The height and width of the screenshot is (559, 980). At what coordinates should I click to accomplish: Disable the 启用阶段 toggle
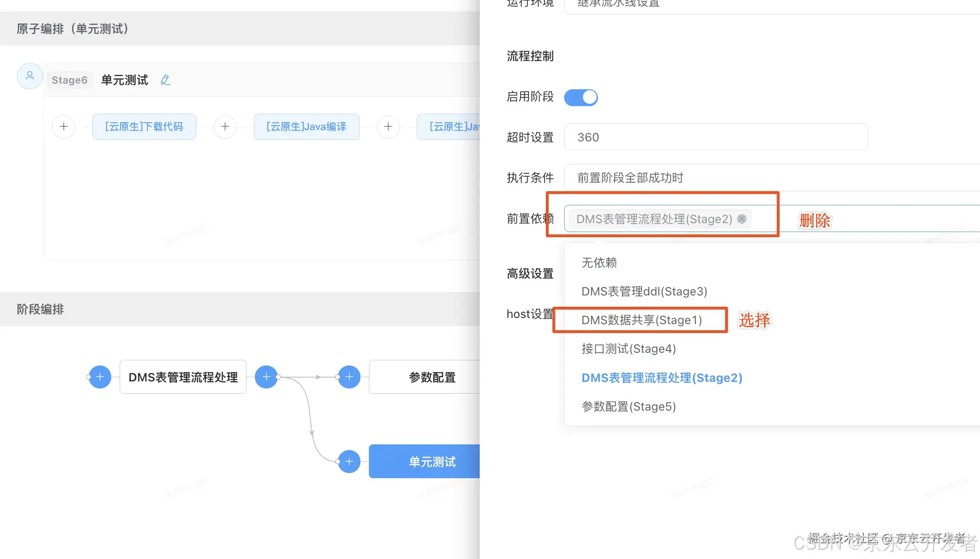[581, 97]
